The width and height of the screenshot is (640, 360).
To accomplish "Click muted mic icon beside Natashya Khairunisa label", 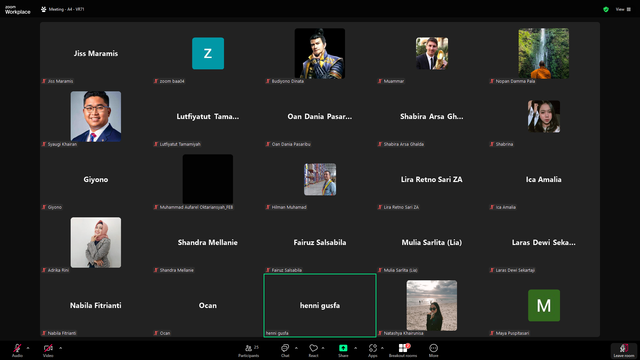I will (x=380, y=333).
